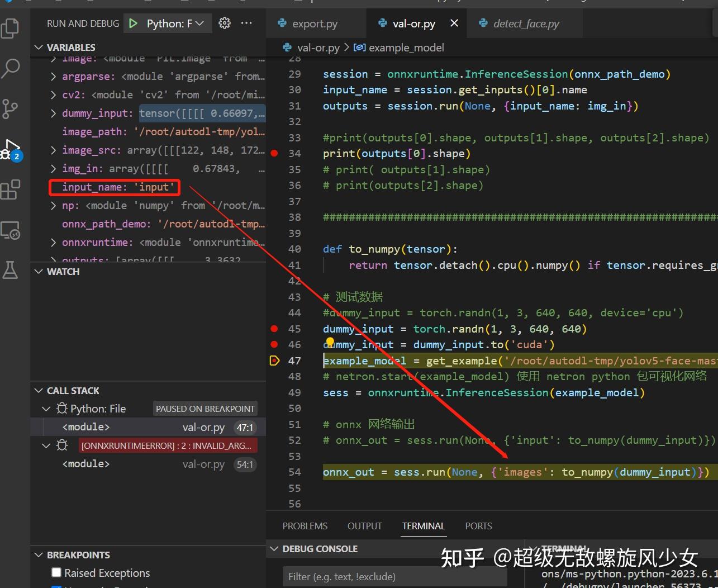The image size is (718, 588).
Task: Click the more actions ellipsis in debug panel
Action: 246,23
